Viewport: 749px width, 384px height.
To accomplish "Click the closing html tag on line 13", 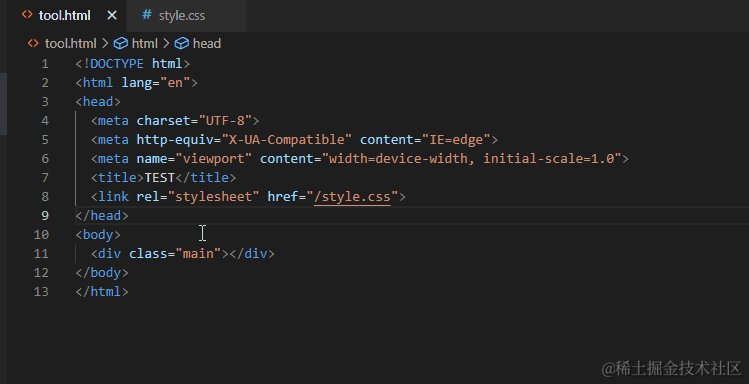I will coord(102,291).
